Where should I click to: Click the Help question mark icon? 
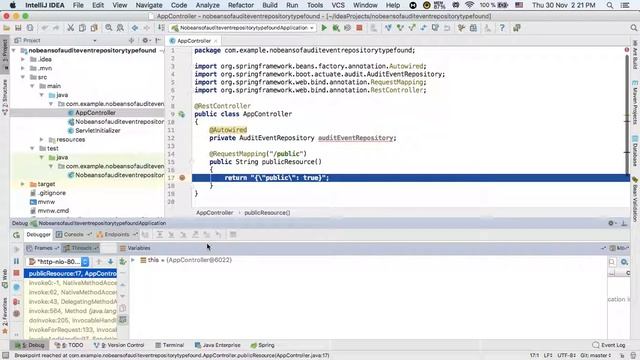pos(502,28)
